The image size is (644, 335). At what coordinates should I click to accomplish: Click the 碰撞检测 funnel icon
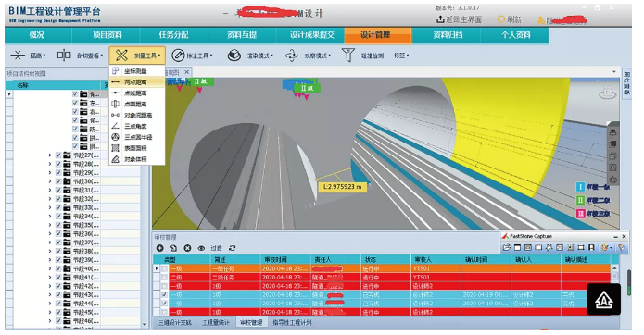348,55
